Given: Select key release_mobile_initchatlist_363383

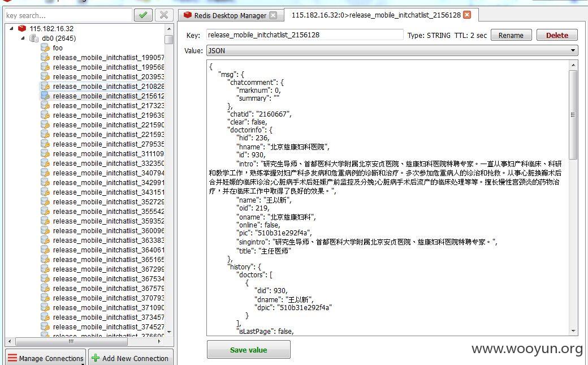Looking at the screenshot, I should tap(109, 241).
